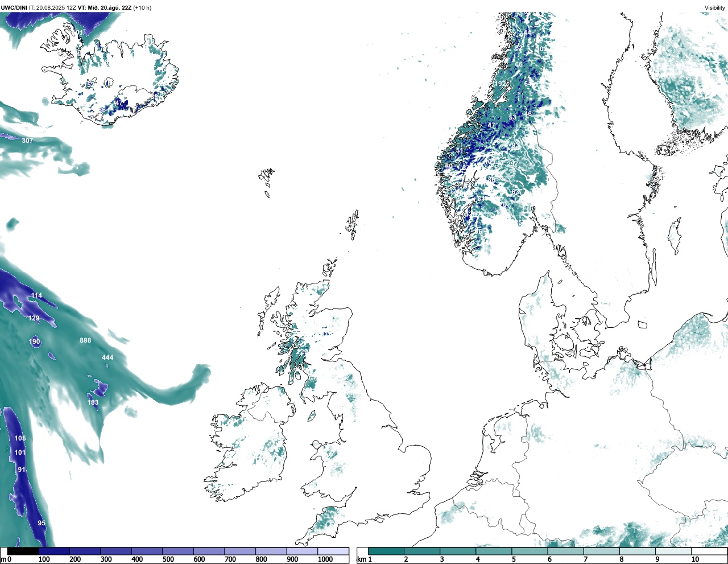728x564 pixels.
Task: Pick the '190' value in the Atlantic fog
Action: pyautogui.click(x=35, y=342)
